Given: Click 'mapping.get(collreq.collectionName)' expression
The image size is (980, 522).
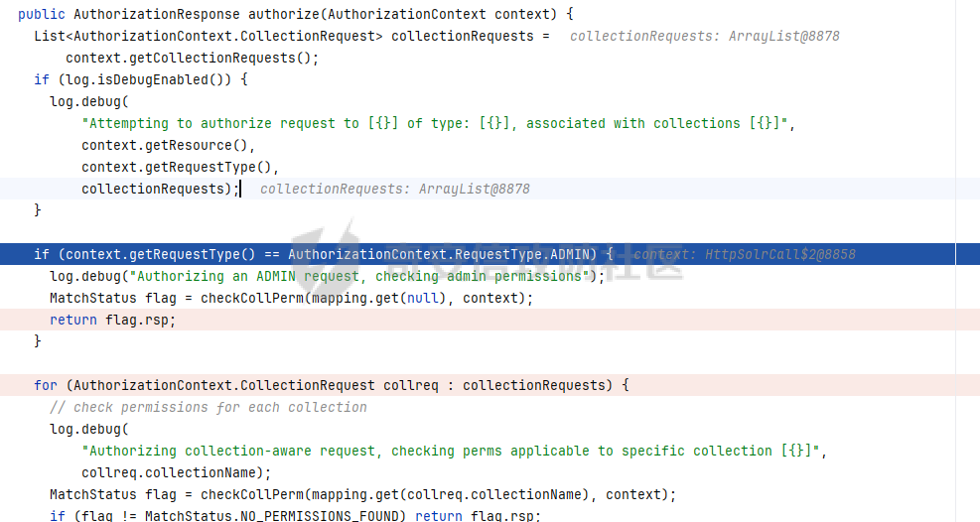Looking at the screenshot, I should point(450,494).
